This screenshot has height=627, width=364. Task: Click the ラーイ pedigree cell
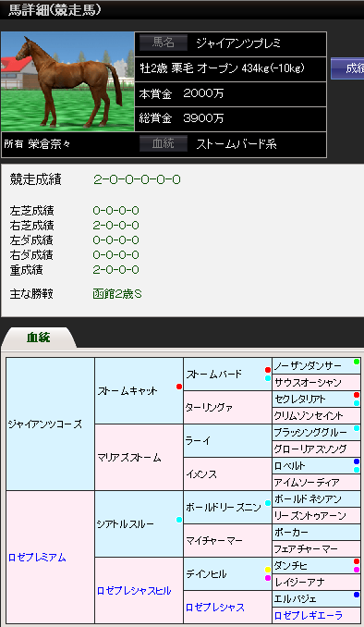[228, 441]
